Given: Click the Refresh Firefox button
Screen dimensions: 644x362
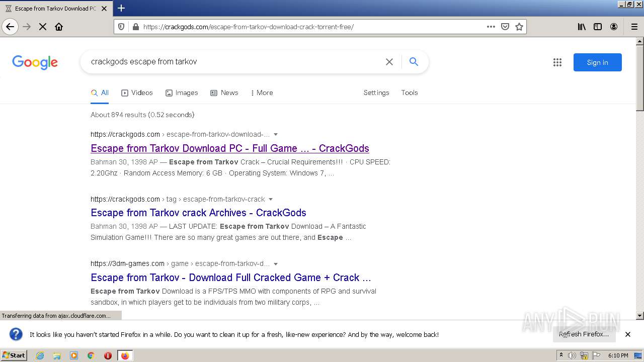Looking at the screenshot, I should [x=584, y=334].
